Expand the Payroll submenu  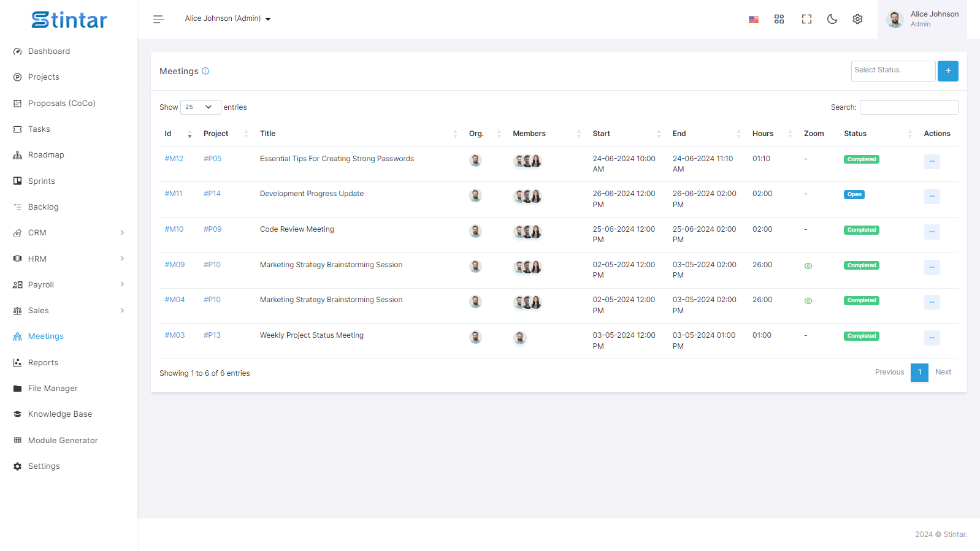point(69,285)
